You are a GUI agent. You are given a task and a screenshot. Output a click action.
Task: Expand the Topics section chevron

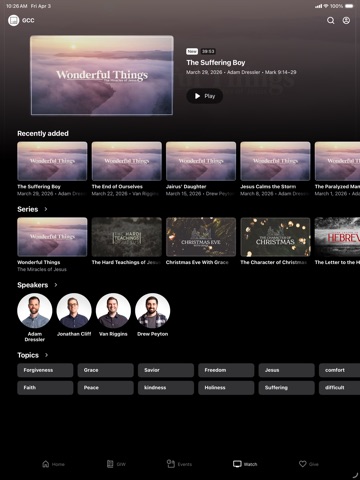coord(46,355)
